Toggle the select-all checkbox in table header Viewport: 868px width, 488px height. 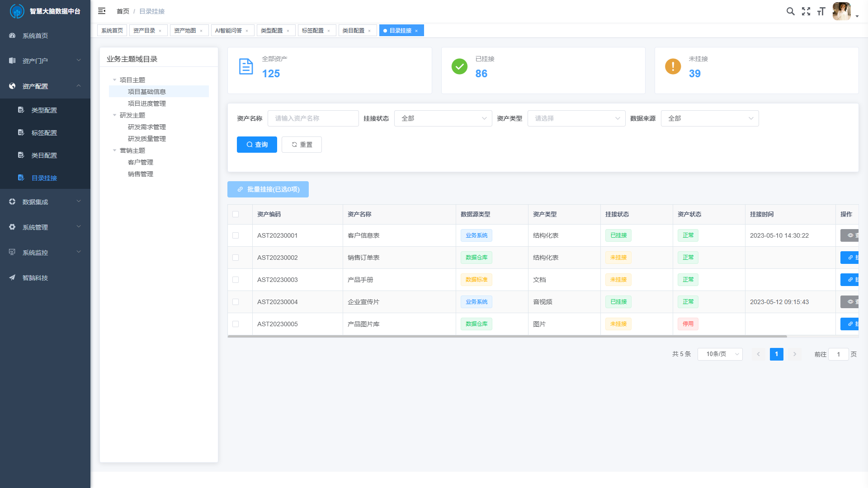(235, 214)
